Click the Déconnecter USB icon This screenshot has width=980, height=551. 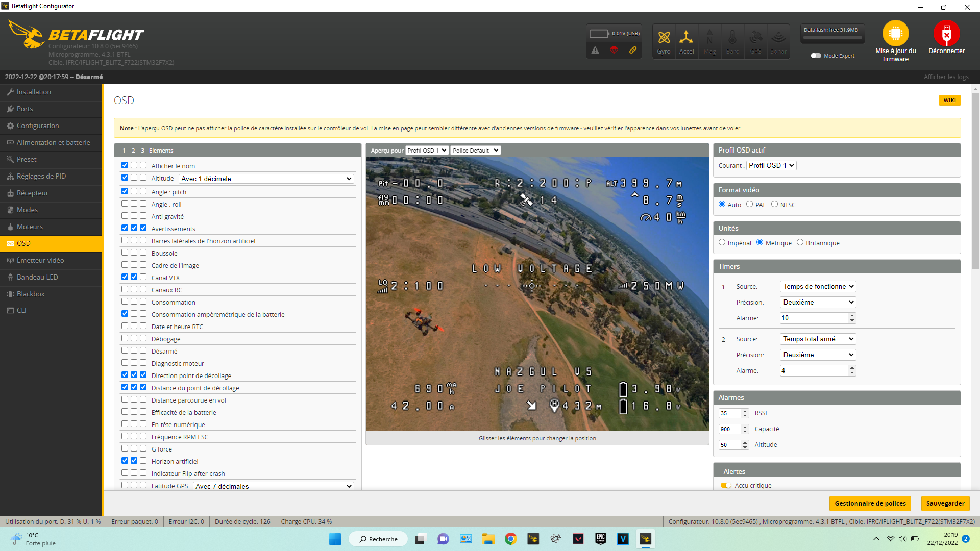tap(946, 34)
